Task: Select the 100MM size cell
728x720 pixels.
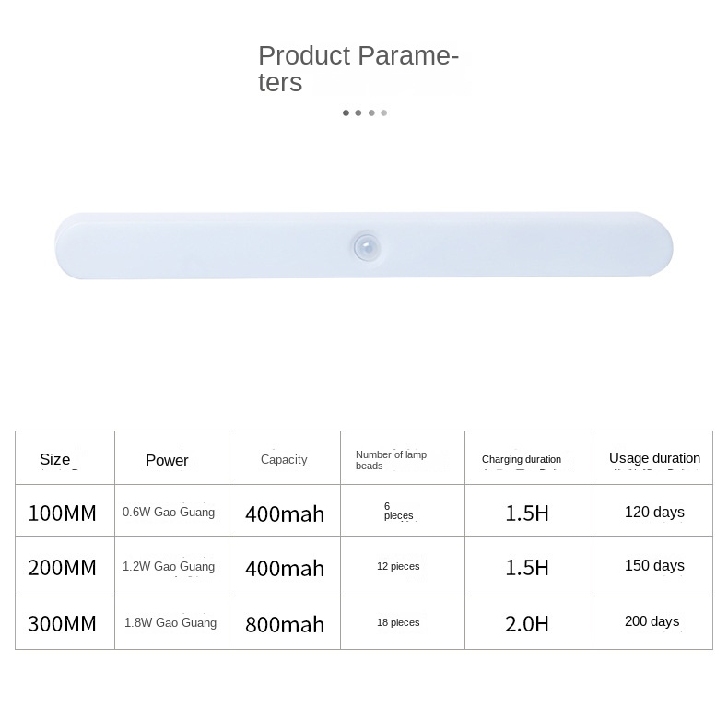Action: click(x=62, y=513)
